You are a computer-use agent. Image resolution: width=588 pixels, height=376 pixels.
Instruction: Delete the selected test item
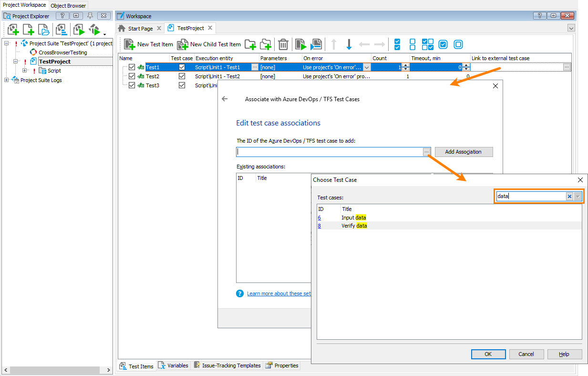click(x=283, y=44)
